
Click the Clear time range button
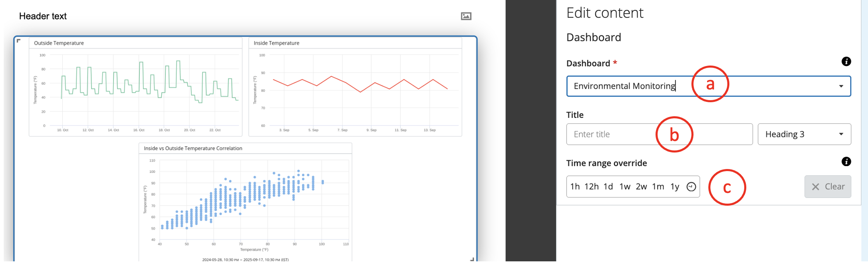coord(828,187)
